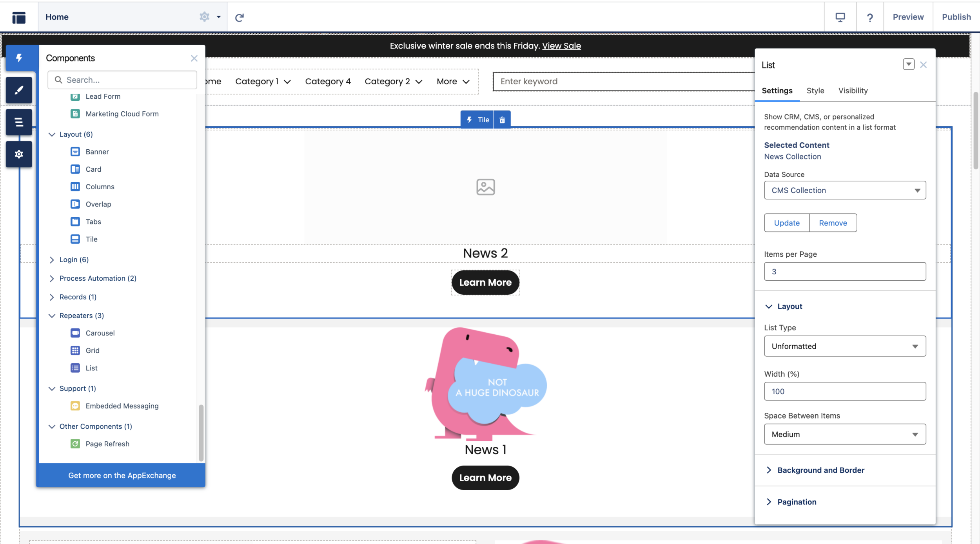Open the Settings gear in left sidebar
The width and height of the screenshot is (980, 544).
(x=19, y=154)
